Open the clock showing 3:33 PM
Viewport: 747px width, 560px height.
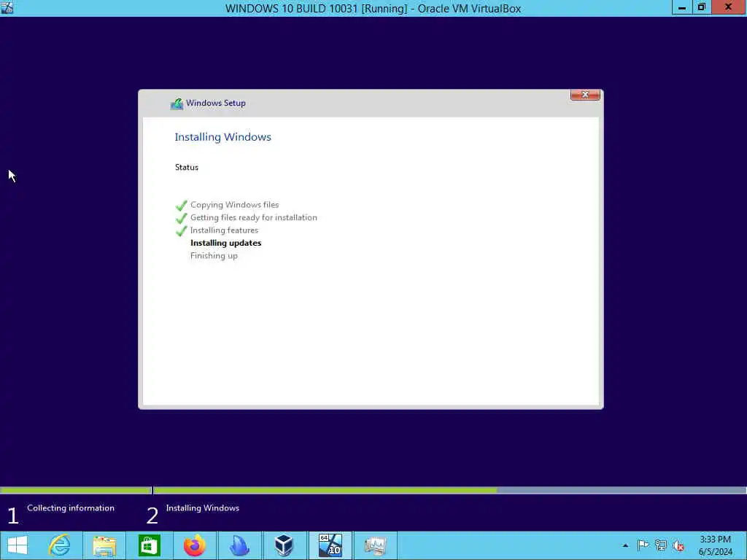[x=715, y=545]
